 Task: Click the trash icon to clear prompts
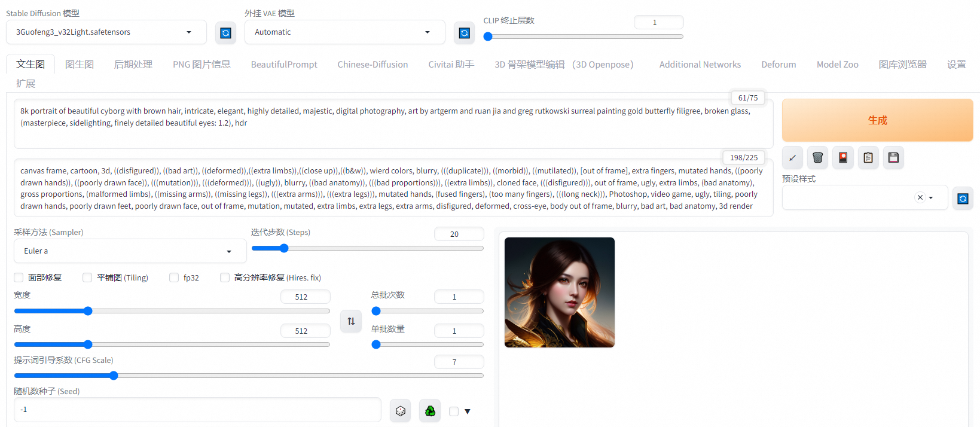click(x=817, y=157)
